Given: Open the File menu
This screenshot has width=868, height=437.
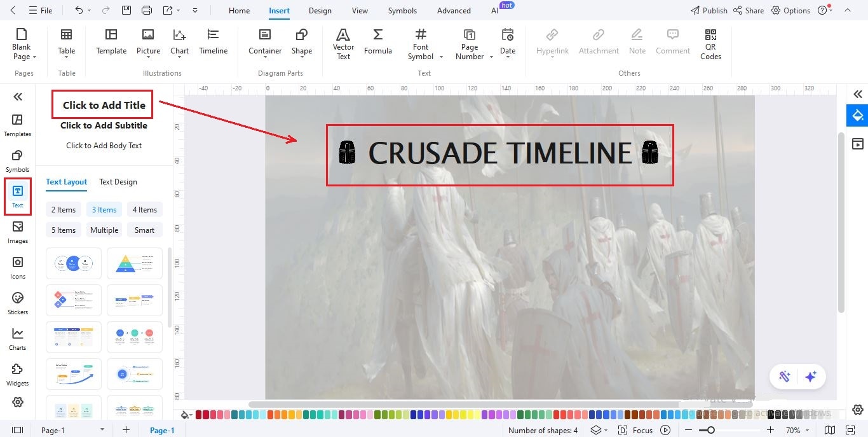Looking at the screenshot, I should click(x=41, y=10).
